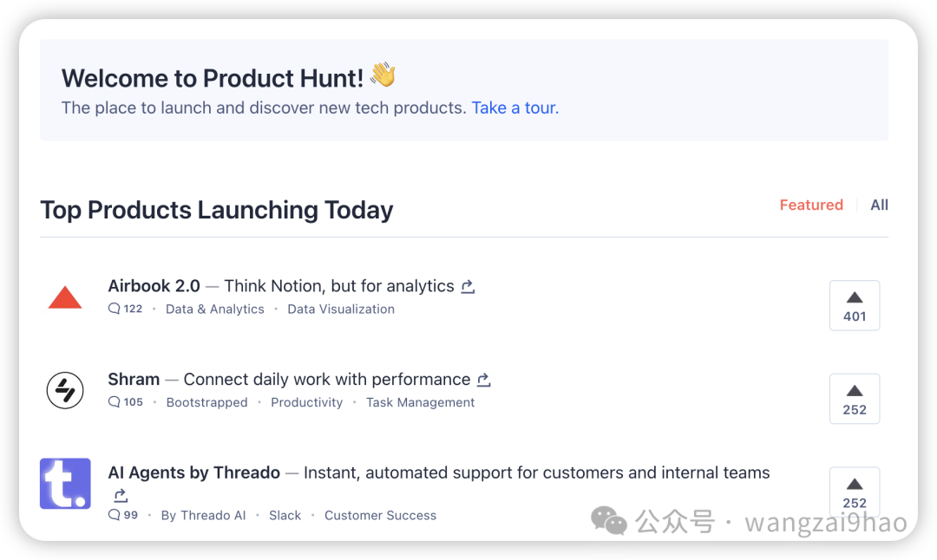Open the Take a tour link
The height and width of the screenshot is (560, 937).
pos(515,108)
